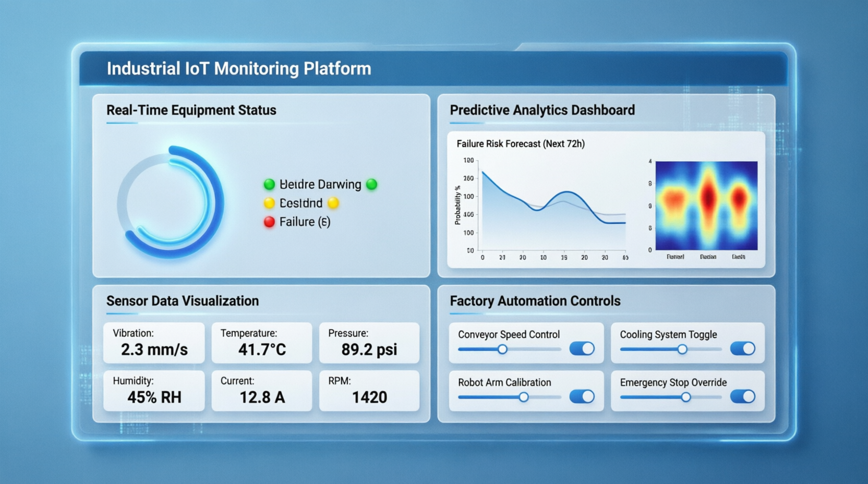Click the yellow dot before Cesldnd label
Screen dimensions: 868x484
(269, 203)
